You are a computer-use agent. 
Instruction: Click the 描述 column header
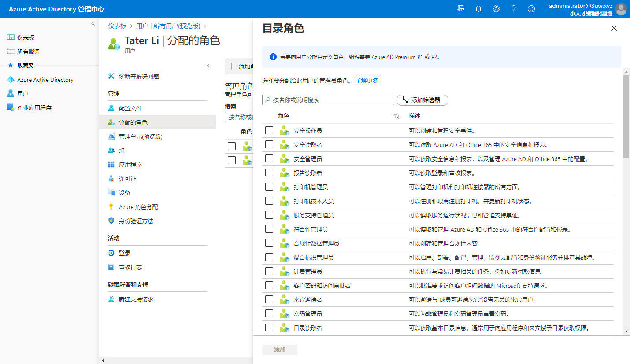pos(415,116)
